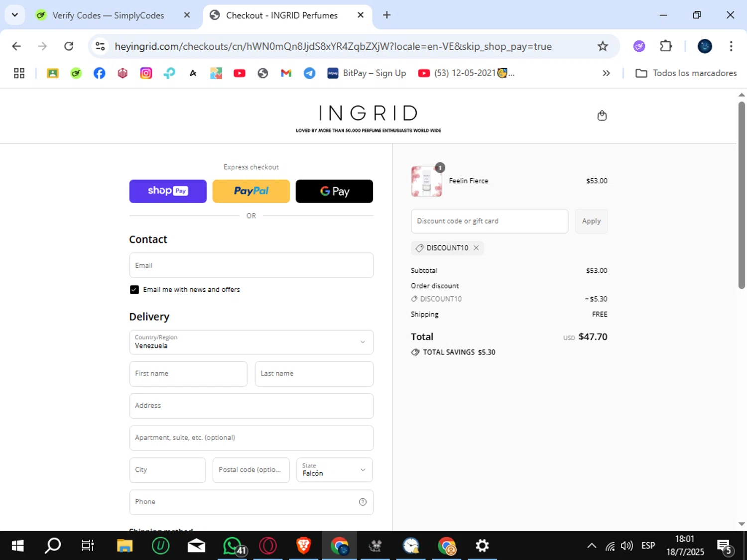Open the red YouTube bookmark icon
Image resolution: width=747 pixels, height=560 pixels.
click(240, 73)
